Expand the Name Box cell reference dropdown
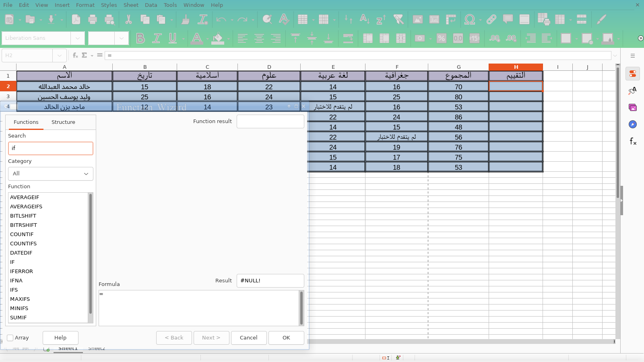Image resolution: width=644 pixels, height=362 pixels. click(59, 56)
